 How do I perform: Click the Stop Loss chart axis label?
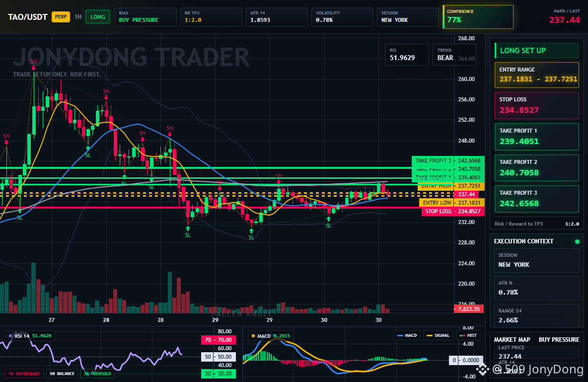click(x=453, y=211)
